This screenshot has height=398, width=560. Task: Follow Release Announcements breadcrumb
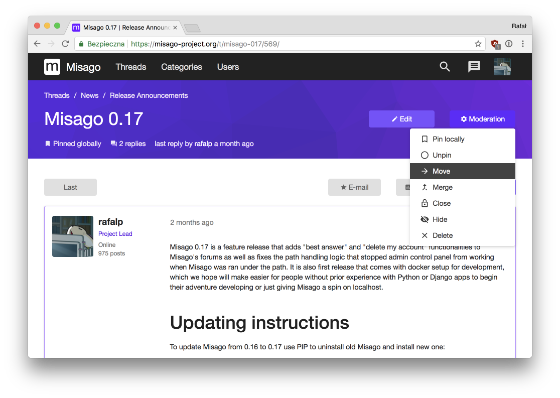click(x=149, y=95)
